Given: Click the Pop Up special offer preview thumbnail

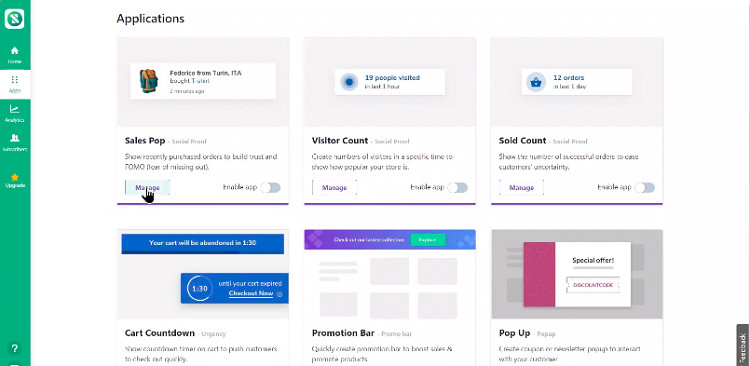Looking at the screenshot, I should [577, 274].
